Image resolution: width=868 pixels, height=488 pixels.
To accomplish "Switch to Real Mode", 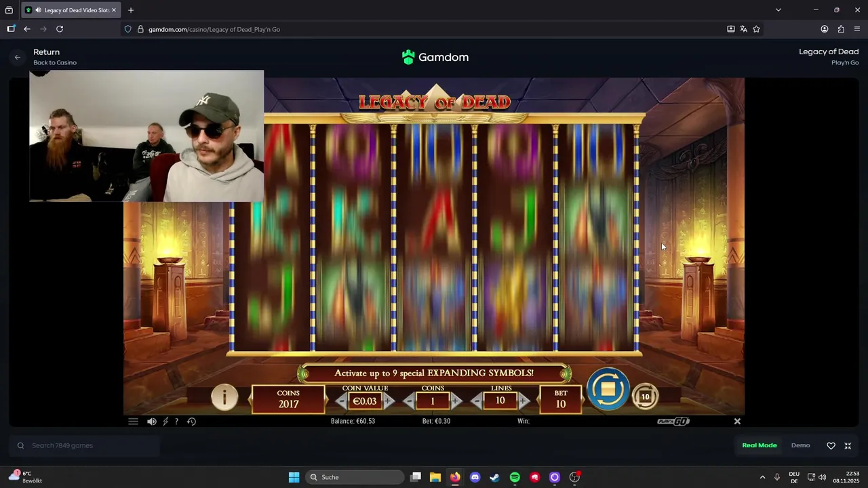I will point(759,445).
